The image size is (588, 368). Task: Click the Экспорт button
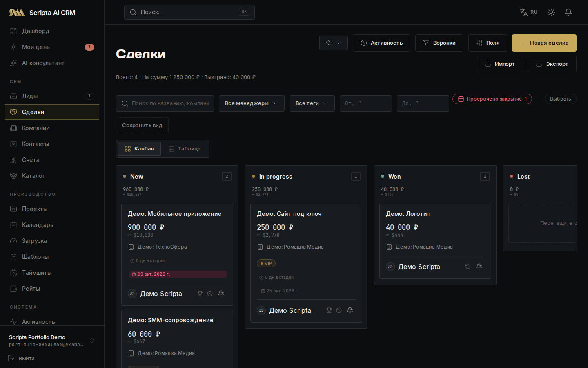[x=552, y=64]
